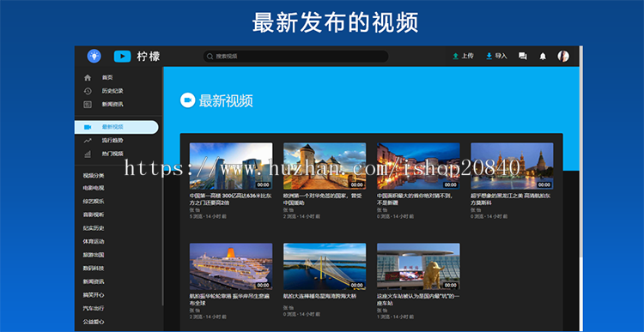Click the white camera icon beside 最新视频 heading

click(188, 100)
